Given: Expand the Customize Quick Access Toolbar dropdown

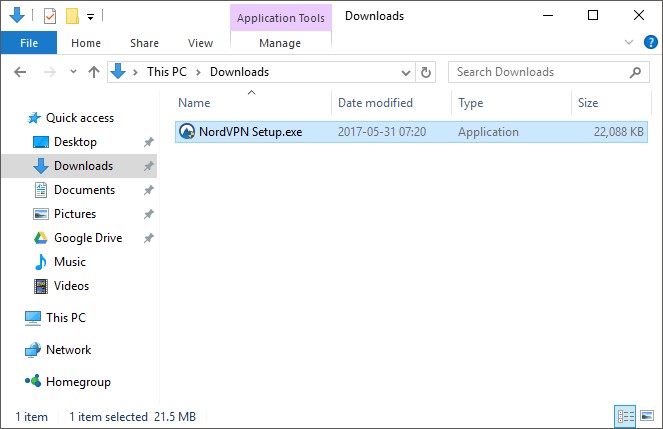Looking at the screenshot, I should point(90,17).
